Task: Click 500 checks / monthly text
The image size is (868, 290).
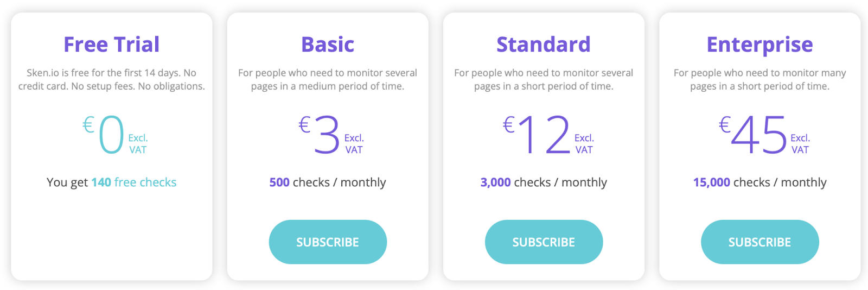Action: pos(327,182)
